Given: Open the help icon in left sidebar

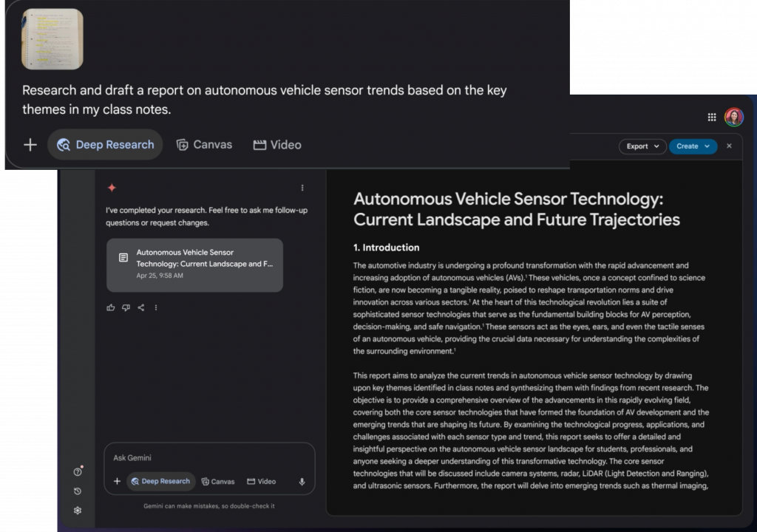Looking at the screenshot, I should tap(78, 471).
